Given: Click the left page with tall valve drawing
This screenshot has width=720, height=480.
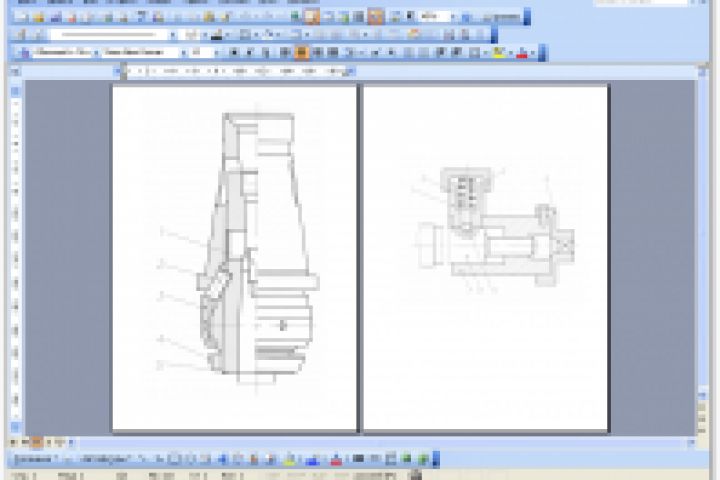Looking at the screenshot, I should [234, 257].
